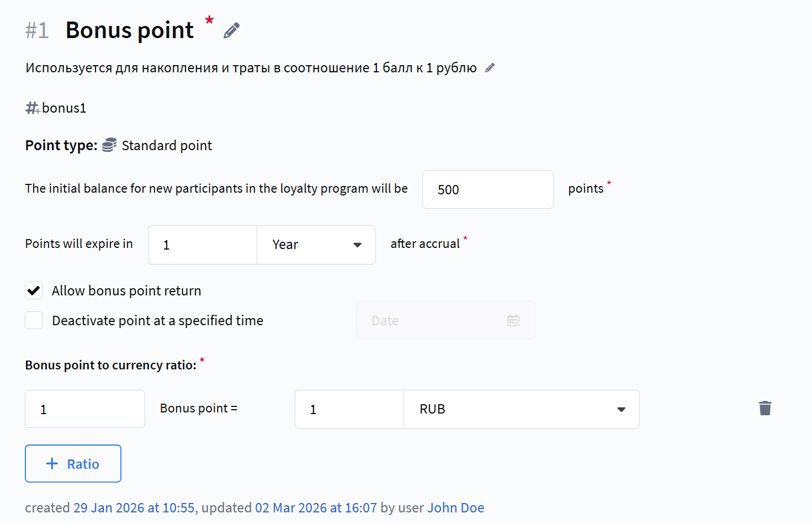Click the Year dropdown arrow
This screenshot has height=524, width=812.
tap(357, 245)
